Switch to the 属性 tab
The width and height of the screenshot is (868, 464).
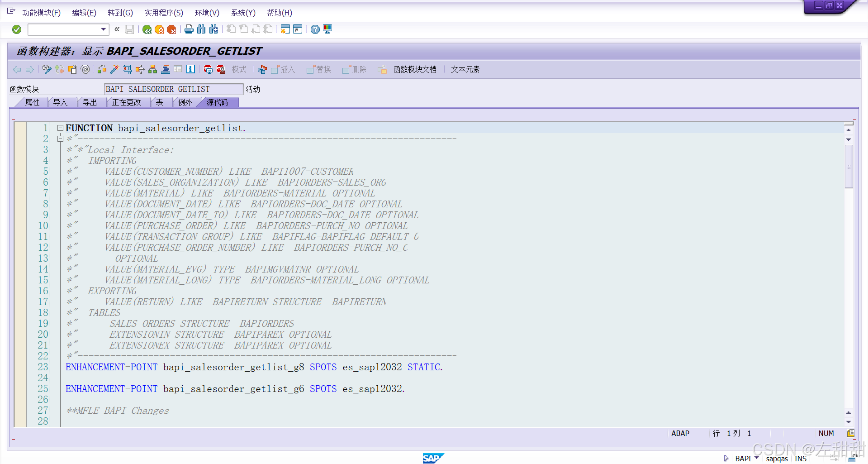pos(32,102)
